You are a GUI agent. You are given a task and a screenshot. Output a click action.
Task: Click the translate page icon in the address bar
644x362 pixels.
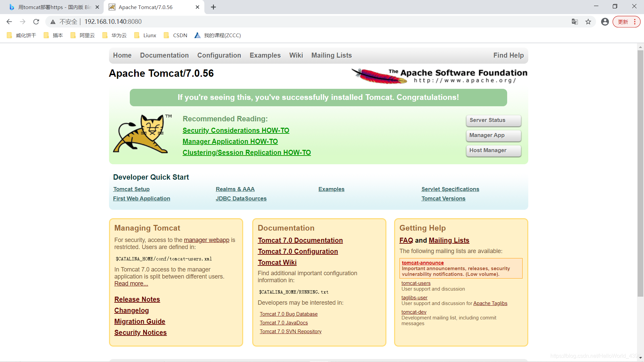click(575, 22)
